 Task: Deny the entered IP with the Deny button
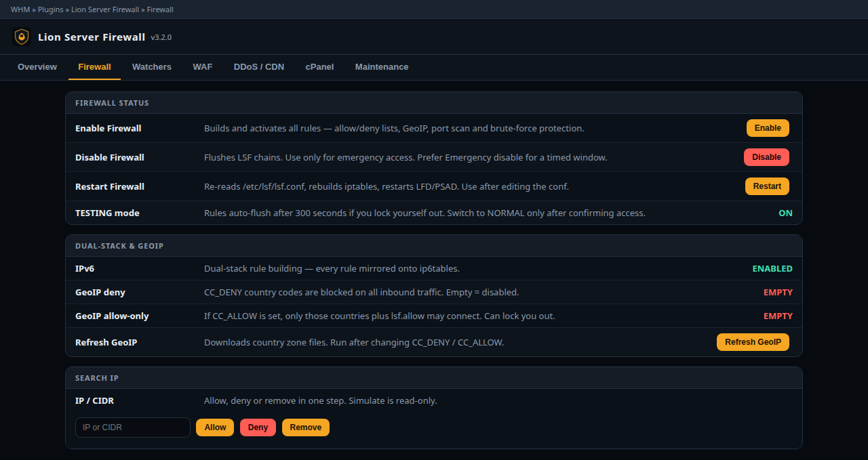(258, 427)
